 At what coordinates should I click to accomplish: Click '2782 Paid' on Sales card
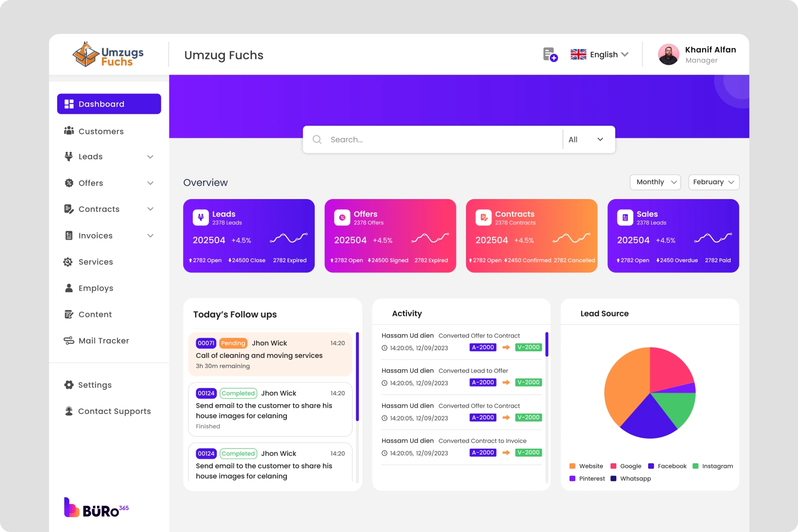[x=718, y=260]
